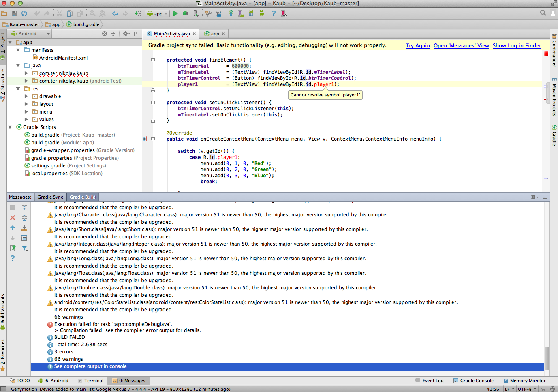Open the Help question mark in the main toolbar

tap(274, 13)
